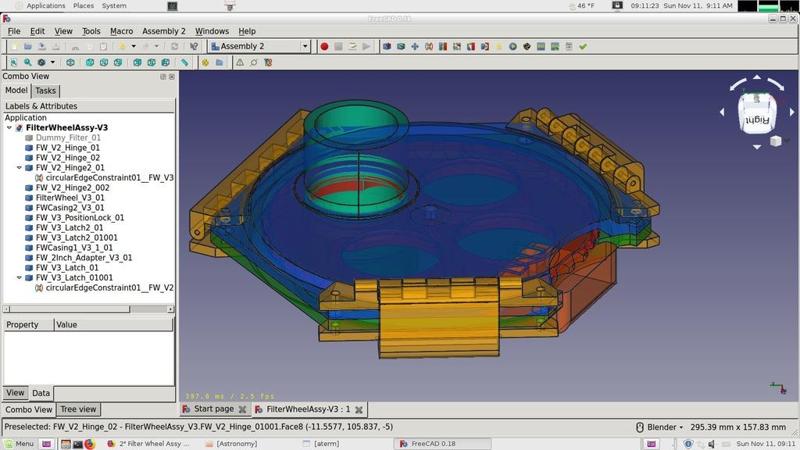Click the circular edge constraint icon

tap(429, 46)
